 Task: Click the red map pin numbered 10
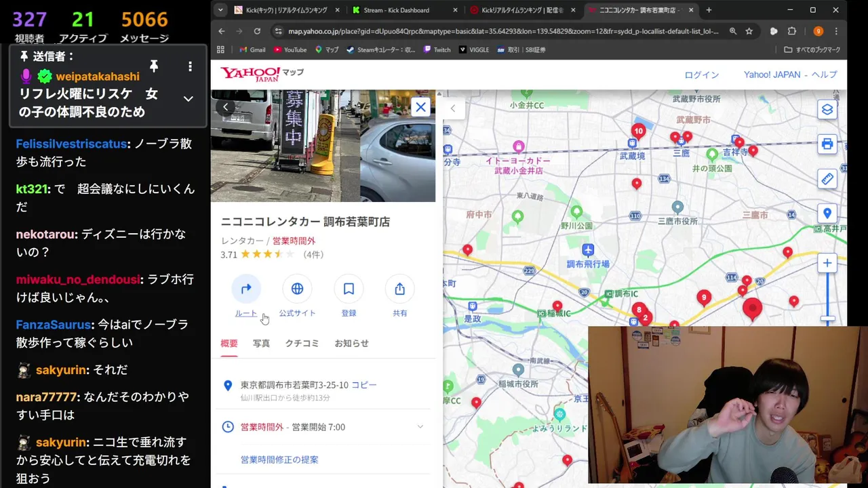pos(638,132)
